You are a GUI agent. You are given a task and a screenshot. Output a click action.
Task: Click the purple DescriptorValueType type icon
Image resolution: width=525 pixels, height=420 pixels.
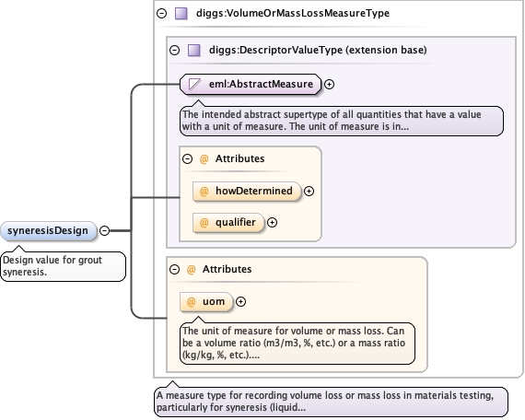(x=194, y=51)
